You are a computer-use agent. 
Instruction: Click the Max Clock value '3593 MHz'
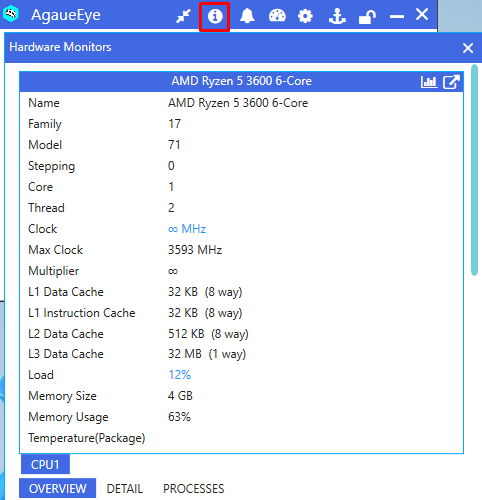point(195,250)
